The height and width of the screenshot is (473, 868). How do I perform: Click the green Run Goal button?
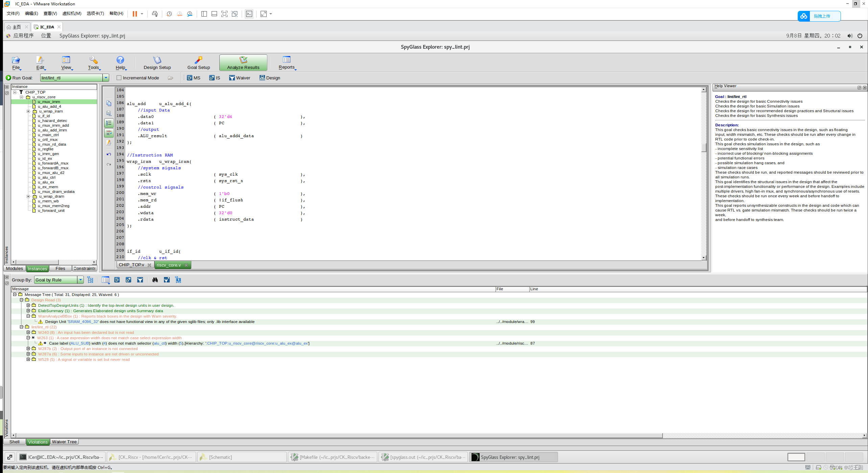coord(8,78)
